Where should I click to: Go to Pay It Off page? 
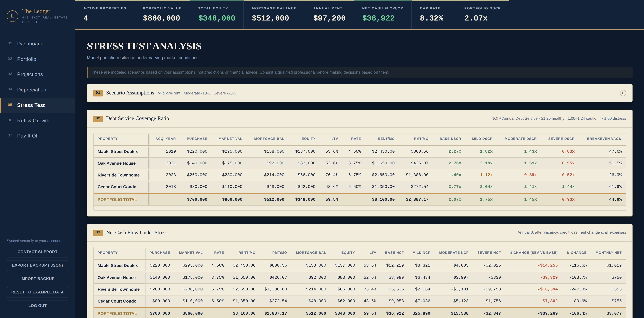pos(38,136)
